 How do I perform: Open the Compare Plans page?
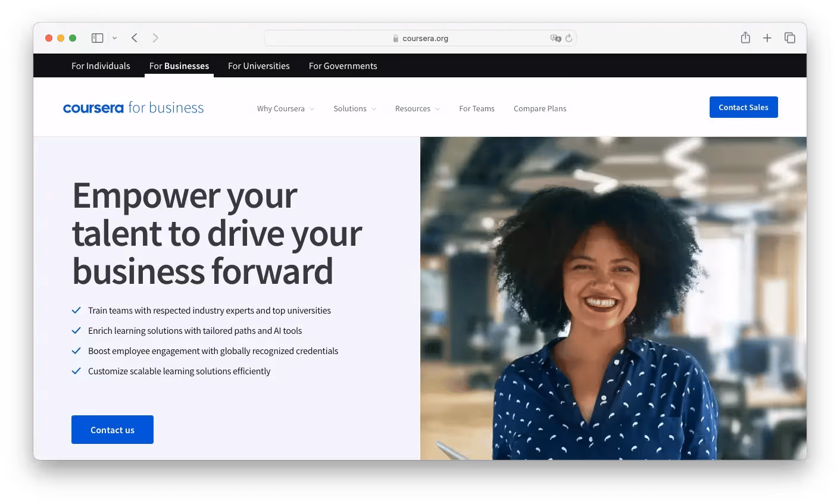click(539, 109)
